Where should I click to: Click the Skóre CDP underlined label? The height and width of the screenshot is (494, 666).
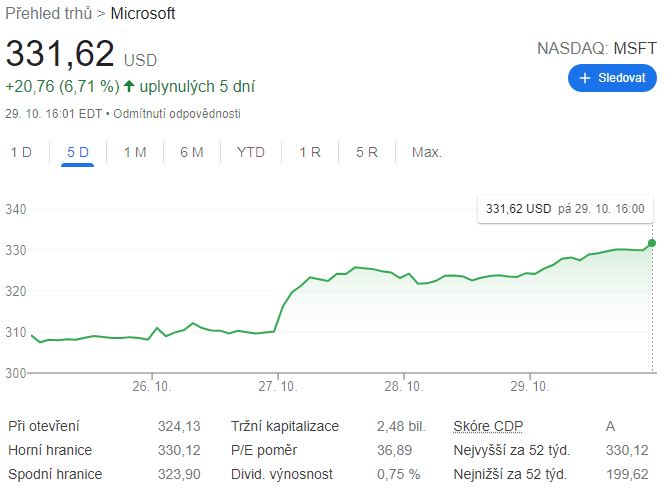pyautogui.click(x=488, y=426)
